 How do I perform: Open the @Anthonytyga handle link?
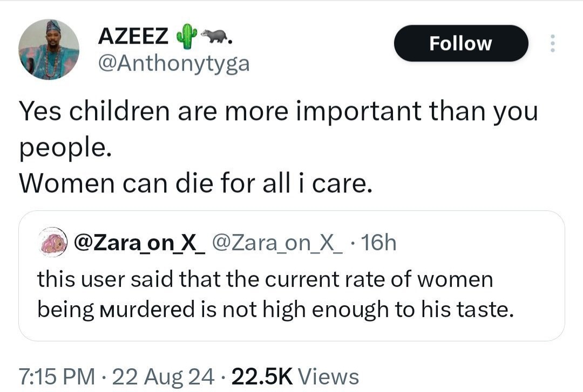click(x=173, y=64)
